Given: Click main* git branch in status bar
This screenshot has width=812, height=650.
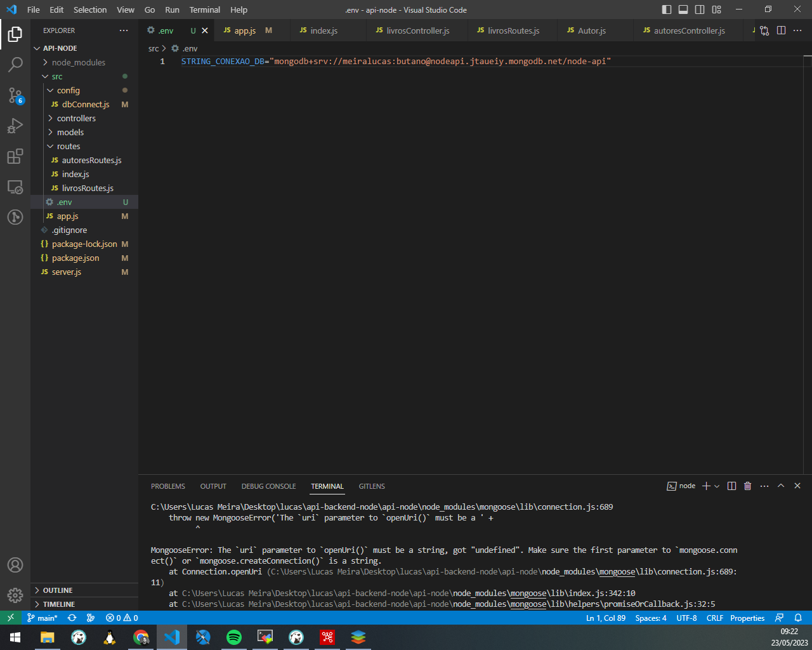Looking at the screenshot, I should click(x=43, y=618).
